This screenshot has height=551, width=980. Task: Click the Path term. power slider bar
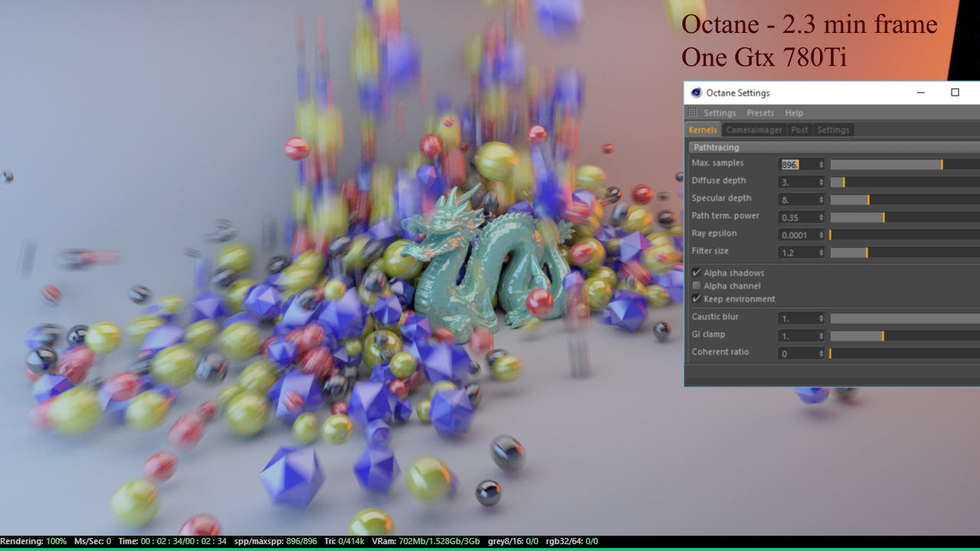905,217
